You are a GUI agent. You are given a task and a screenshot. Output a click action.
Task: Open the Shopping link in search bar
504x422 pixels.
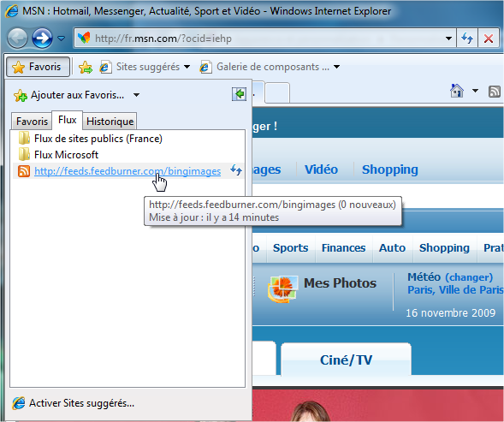[x=390, y=169]
